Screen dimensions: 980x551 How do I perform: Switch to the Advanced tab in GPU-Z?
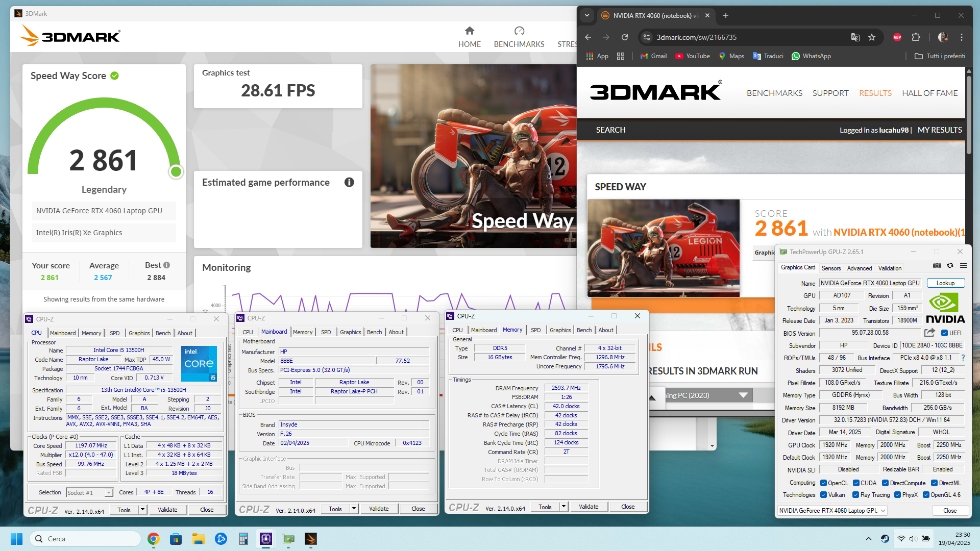point(859,268)
